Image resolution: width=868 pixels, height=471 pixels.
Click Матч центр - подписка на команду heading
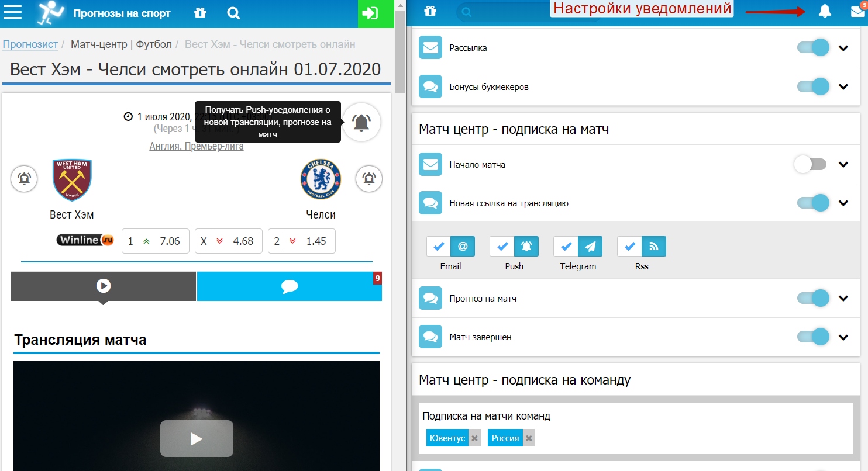pos(525,380)
